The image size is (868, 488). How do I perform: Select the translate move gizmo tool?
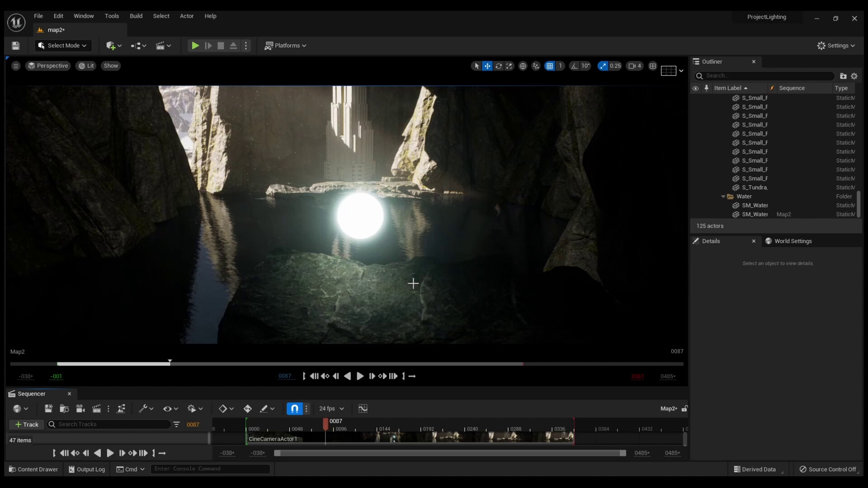pos(487,66)
